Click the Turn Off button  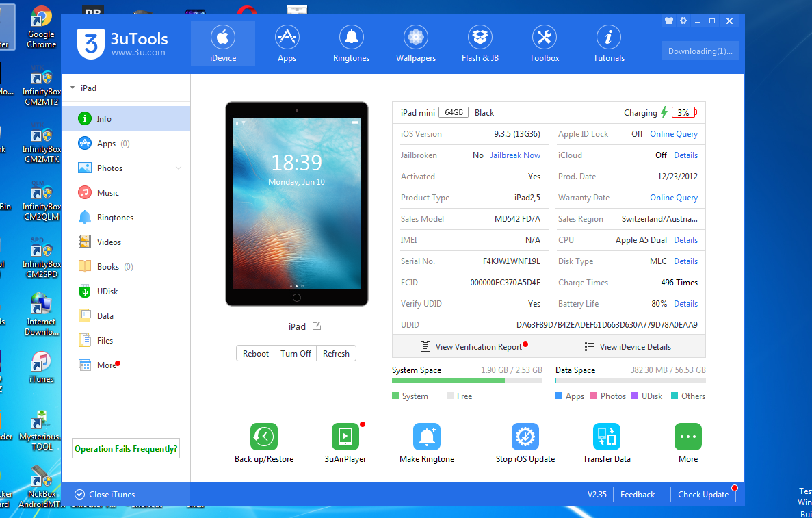[296, 353]
